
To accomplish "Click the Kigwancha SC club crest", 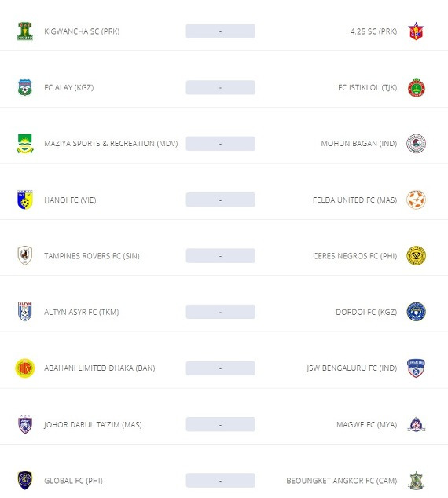I will coord(25,31).
